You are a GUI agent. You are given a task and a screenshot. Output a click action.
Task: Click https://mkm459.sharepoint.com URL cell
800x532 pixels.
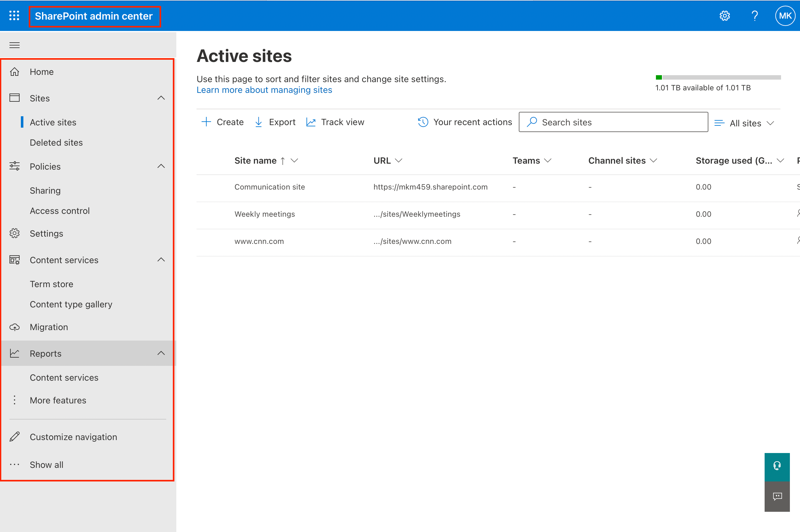tap(431, 187)
